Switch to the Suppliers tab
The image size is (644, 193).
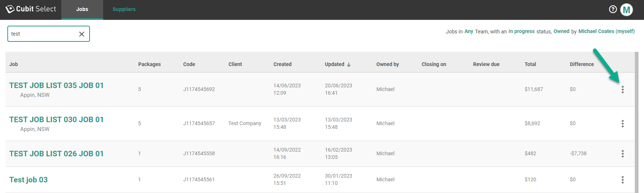pos(124,10)
